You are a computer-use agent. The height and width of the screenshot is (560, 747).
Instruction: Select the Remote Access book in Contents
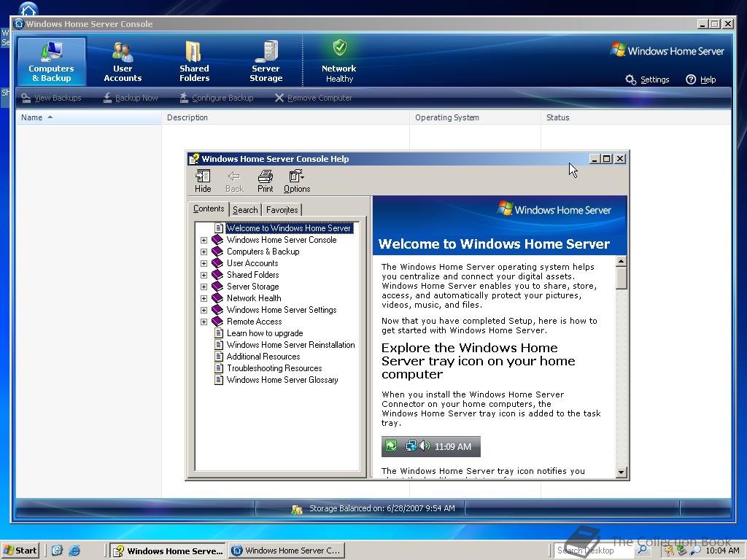[x=254, y=322]
